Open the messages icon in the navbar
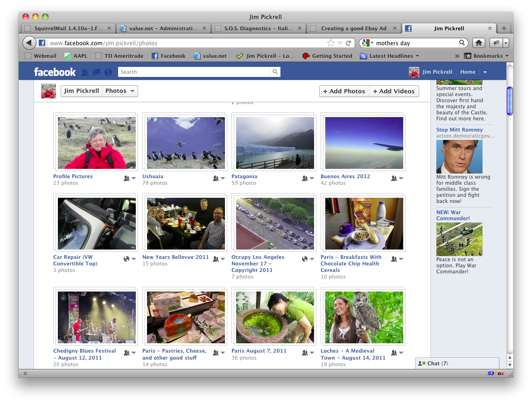532x403 pixels. [97, 72]
